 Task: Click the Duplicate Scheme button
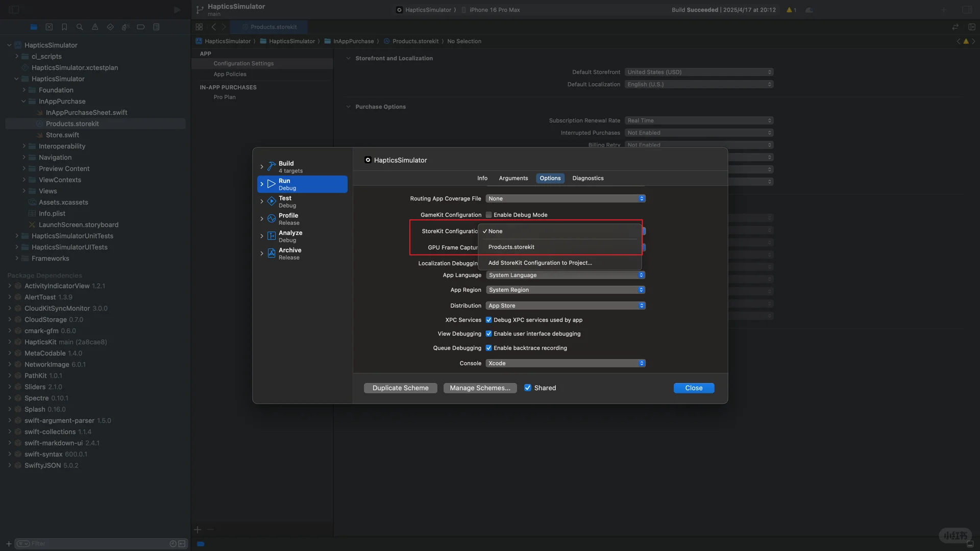[400, 388]
